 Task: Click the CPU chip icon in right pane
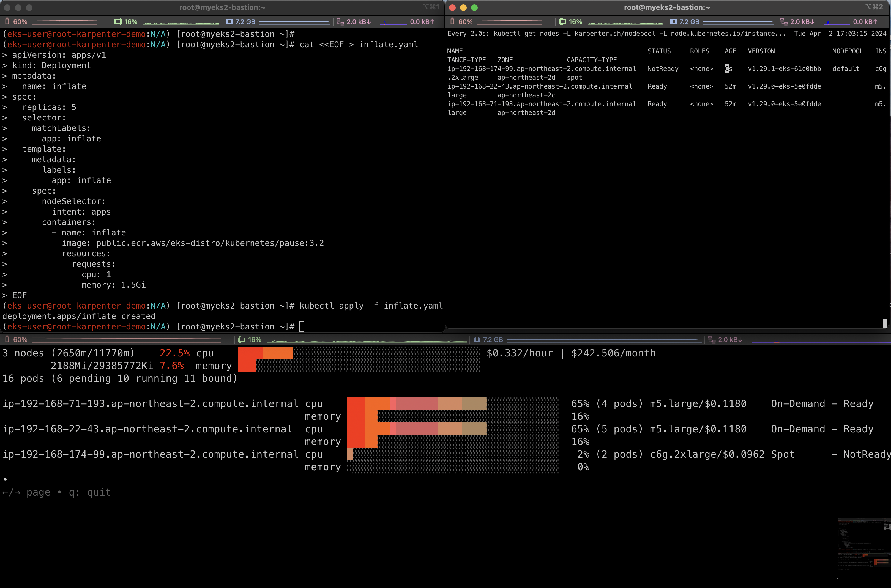point(562,21)
